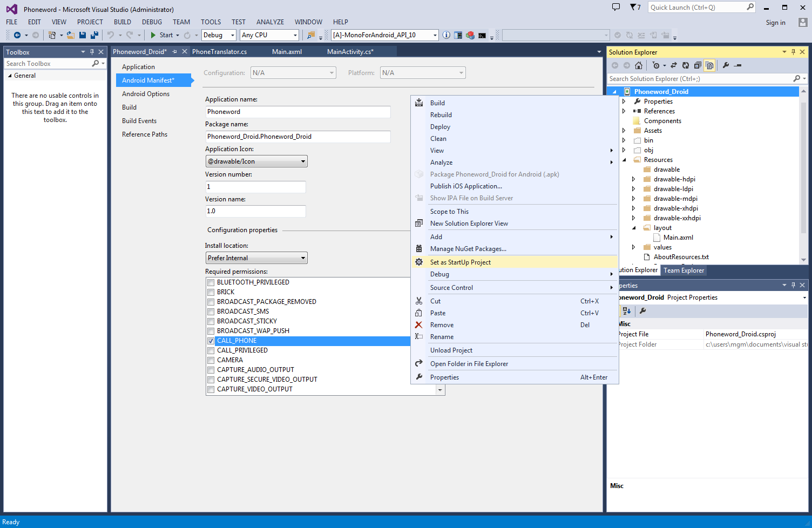Click the Refresh icon in Solution Explorer

point(686,65)
